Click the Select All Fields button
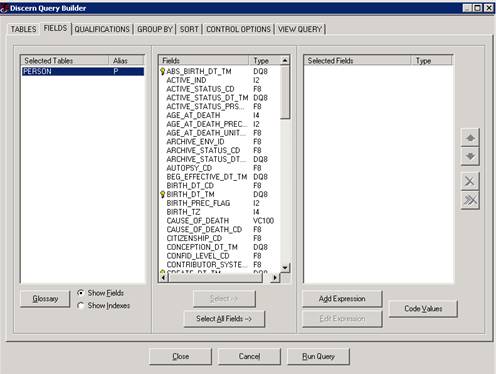The height and width of the screenshot is (374, 496). click(x=224, y=319)
